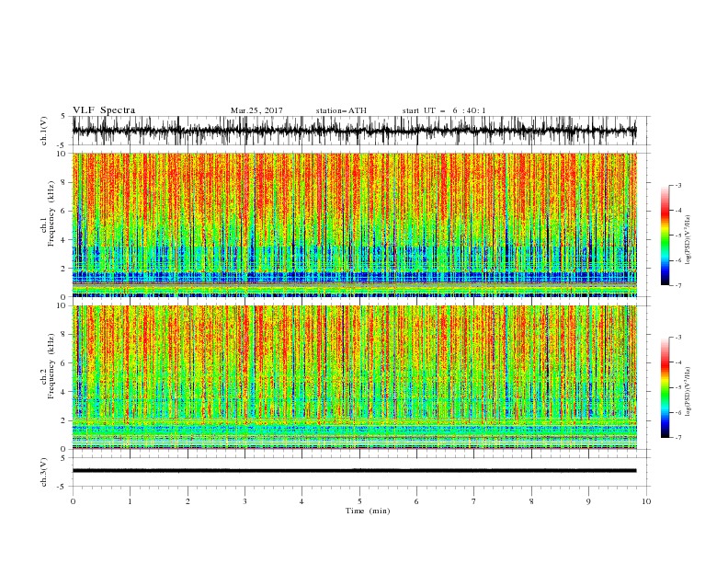Click inside the ch.2 spectrogram panel

point(354,377)
